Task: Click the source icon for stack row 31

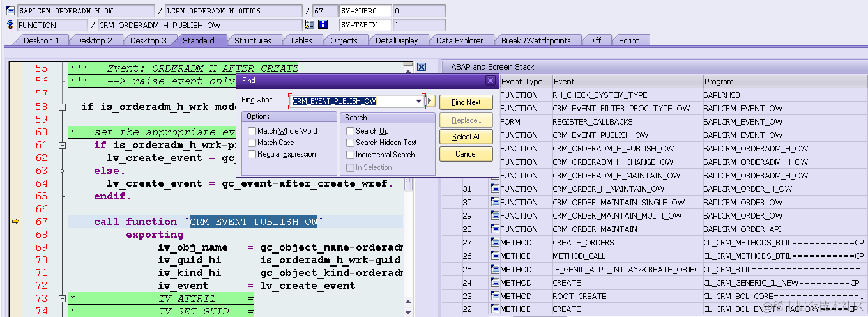Action: 494,189
